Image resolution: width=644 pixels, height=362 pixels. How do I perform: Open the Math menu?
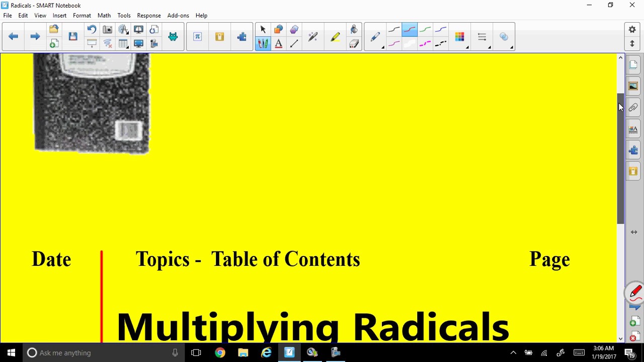click(104, 16)
